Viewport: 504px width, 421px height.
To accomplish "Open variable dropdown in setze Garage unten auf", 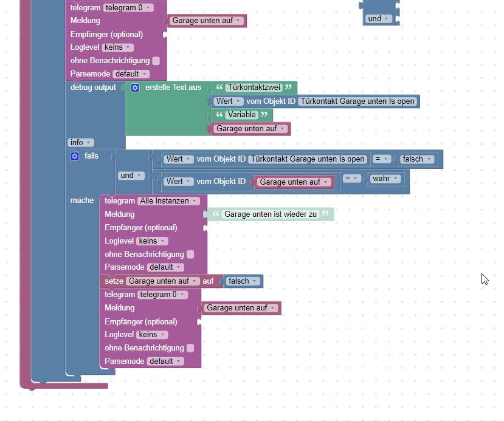I will [x=163, y=281].
